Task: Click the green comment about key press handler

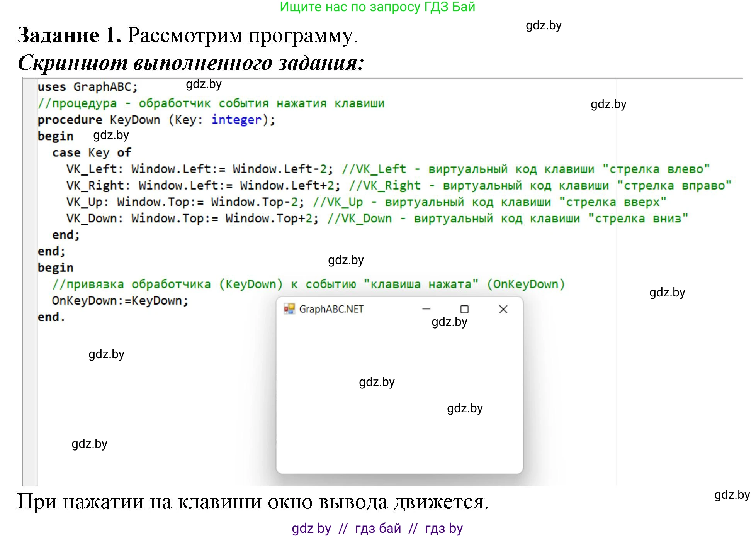Action: tap(211, 103)
